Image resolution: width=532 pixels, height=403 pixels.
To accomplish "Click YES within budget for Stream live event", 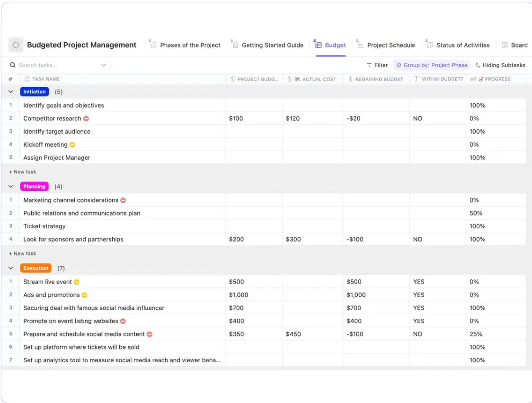I will click(419, 282).
